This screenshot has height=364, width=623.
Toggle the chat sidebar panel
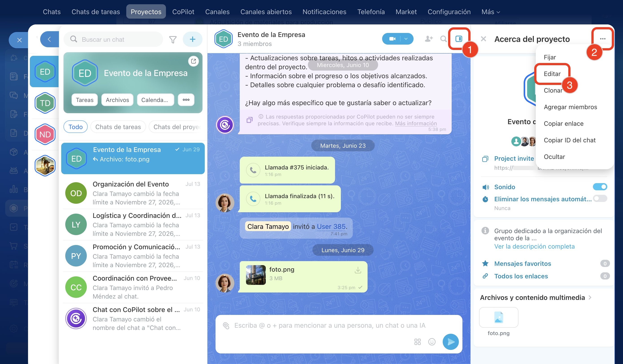[x=459, y=39]
